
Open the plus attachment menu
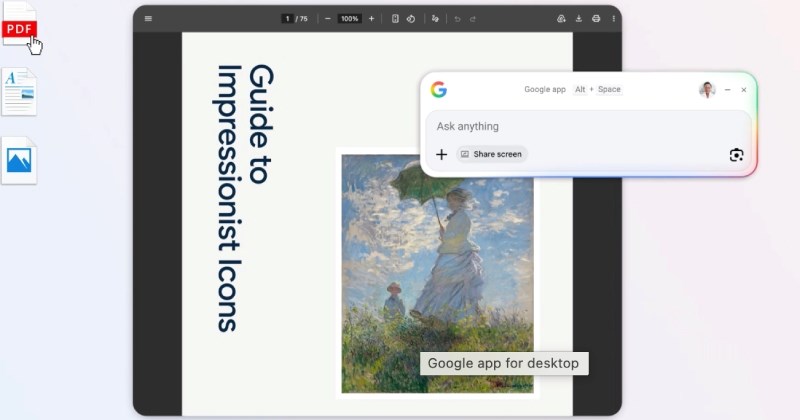442,154
